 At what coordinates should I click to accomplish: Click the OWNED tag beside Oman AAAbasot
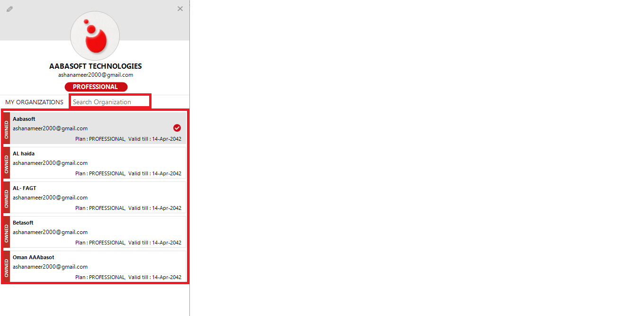[x=7, y=266]
